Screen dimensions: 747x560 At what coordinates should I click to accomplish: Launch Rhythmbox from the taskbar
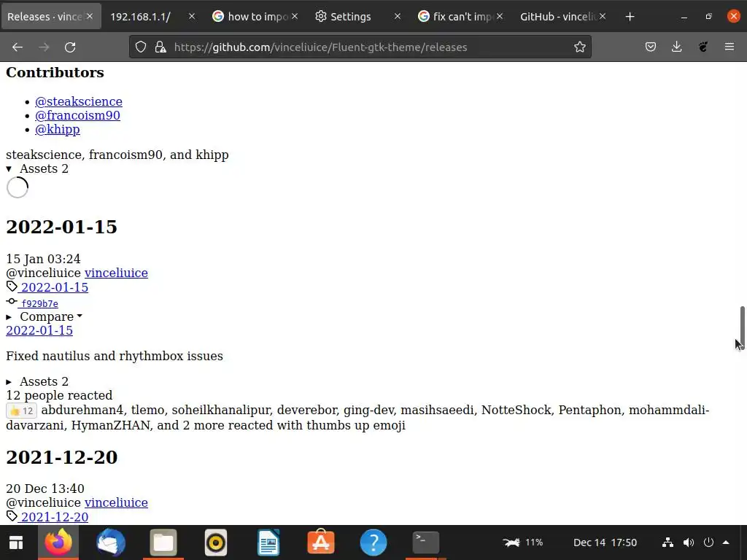216,542
